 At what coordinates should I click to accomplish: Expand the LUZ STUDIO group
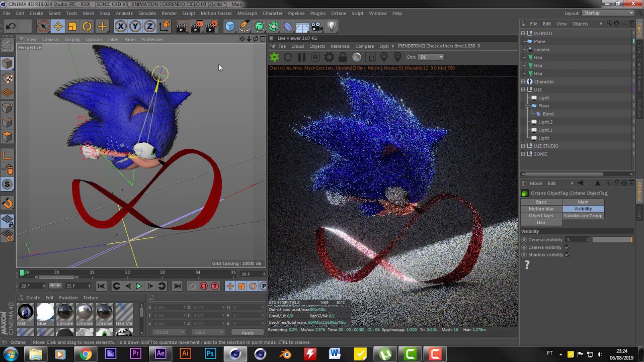[x=523, y=146]
